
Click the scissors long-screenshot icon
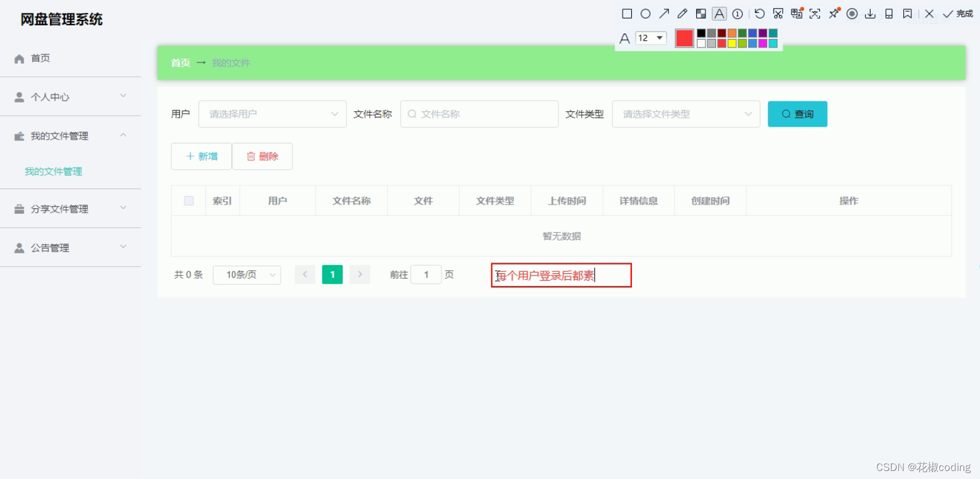(778, 14)
